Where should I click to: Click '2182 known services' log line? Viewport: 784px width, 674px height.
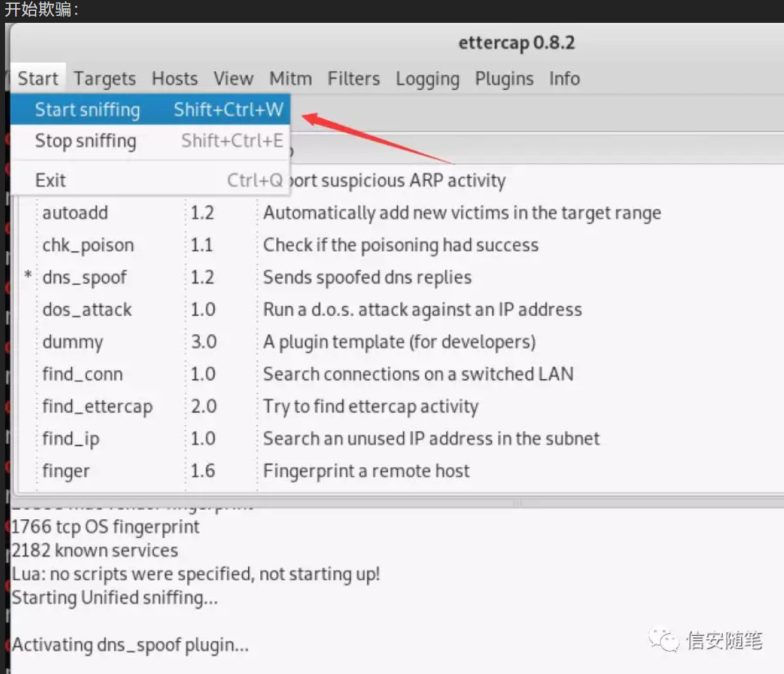tap(95, 551)
